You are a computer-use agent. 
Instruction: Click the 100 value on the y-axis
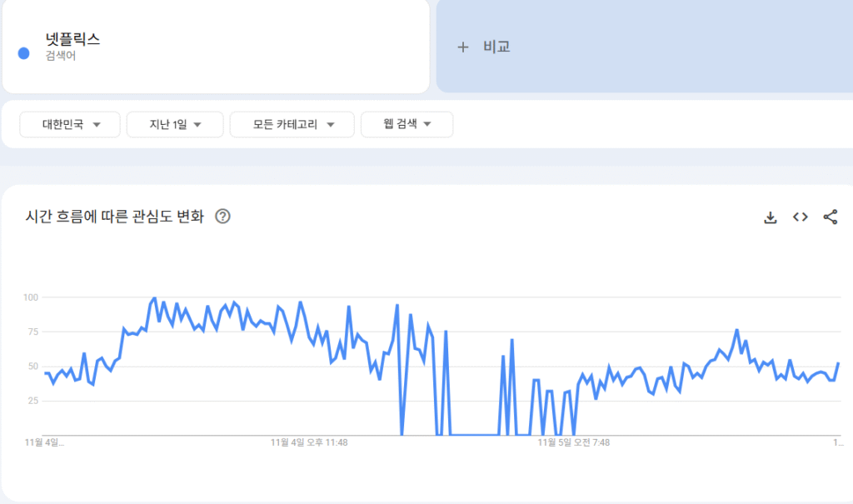32,297
